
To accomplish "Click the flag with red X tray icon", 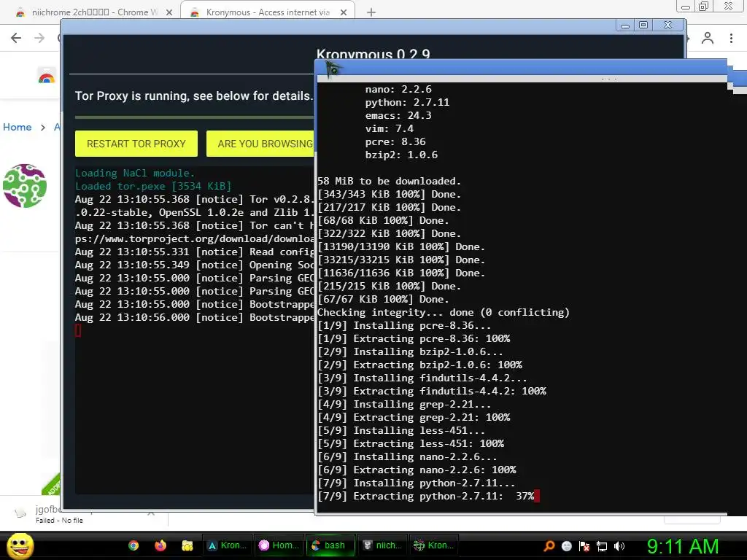I will (584, 546).
